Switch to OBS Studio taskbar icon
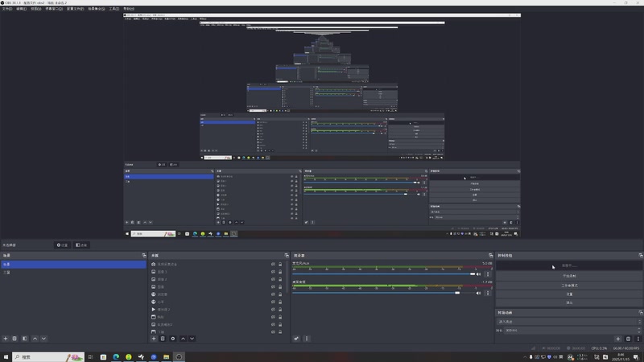The height and width of the screenshot is (362, 644). pyautogui.click(x=179, y=357)
